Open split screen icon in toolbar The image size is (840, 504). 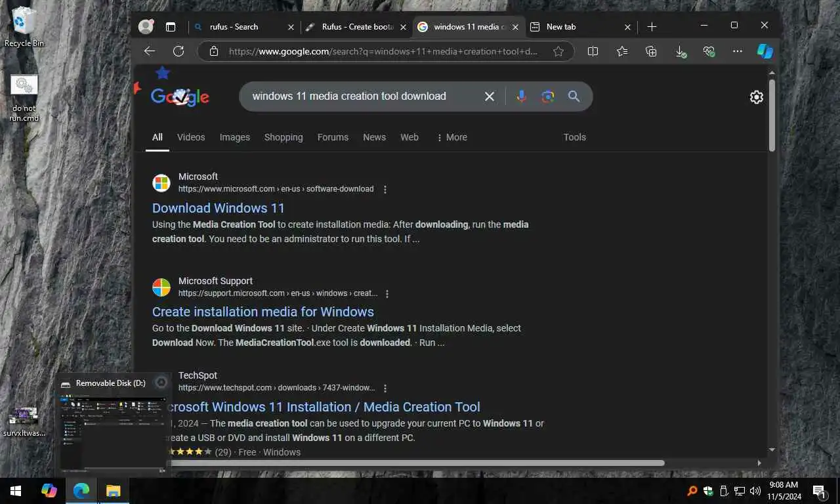pos(593,51)
